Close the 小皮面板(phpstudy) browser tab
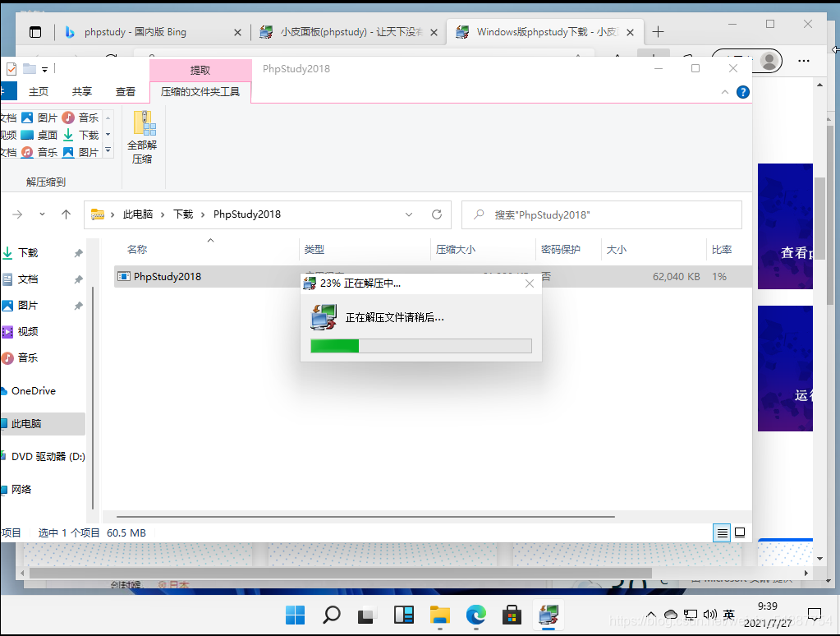The image size is (840, 636). (x=434, y=33)
